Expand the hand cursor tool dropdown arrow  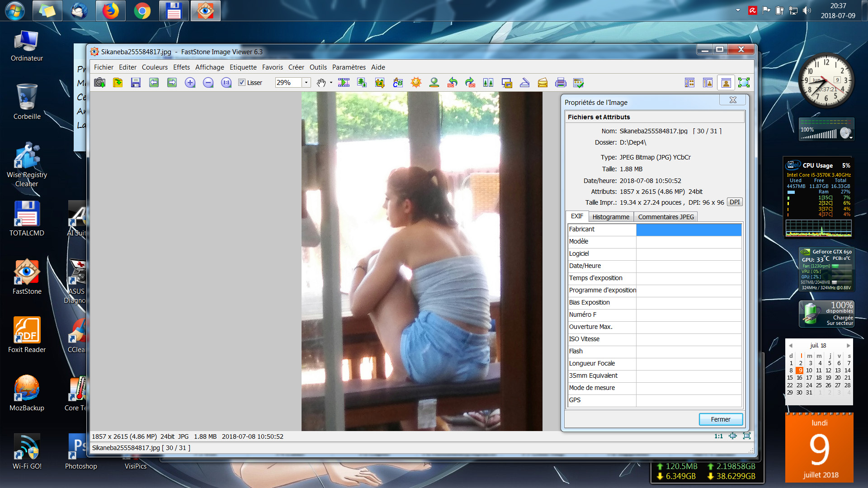(331, 83)
